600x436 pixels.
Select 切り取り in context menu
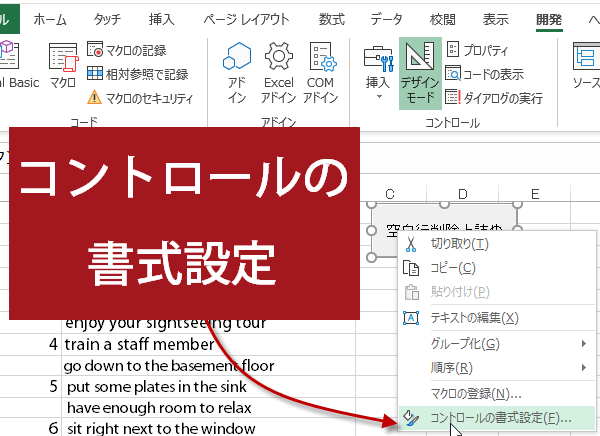459,243
